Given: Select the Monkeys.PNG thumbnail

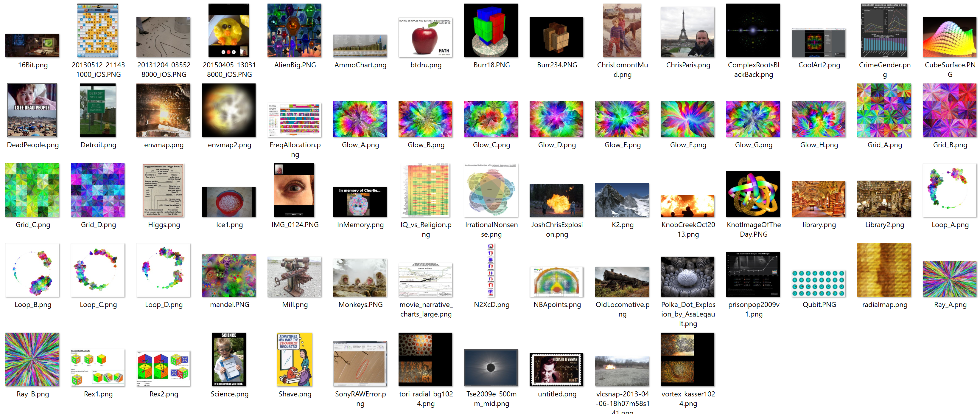Looking at the screenshot, I should pos(360,277).
